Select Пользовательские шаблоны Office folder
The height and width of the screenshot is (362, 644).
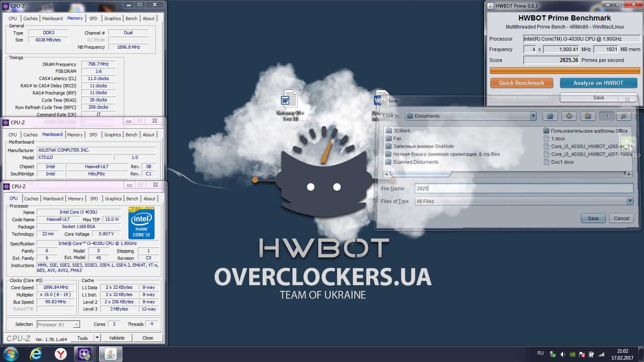pos(586,131)
